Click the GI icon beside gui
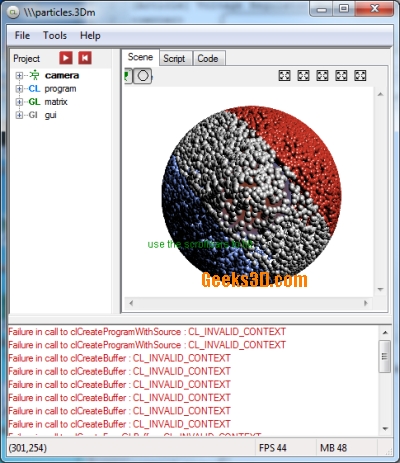Image resolution: width=400 pixels, height=463 pixels. (x=33, y=115)
